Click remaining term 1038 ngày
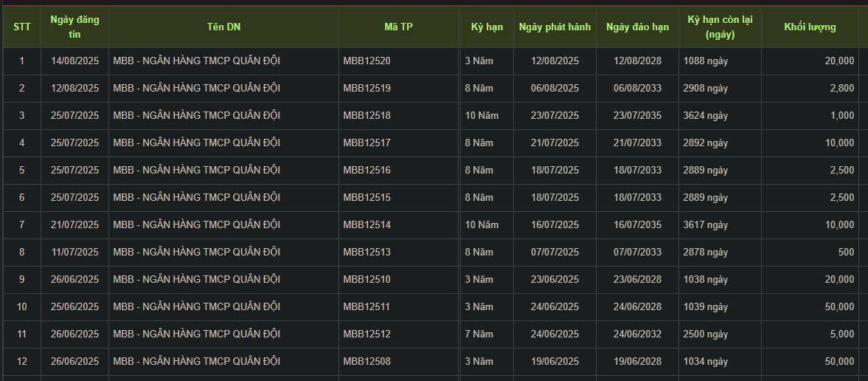The width and height of the screenshot is (868, 381). coord(705,279)
